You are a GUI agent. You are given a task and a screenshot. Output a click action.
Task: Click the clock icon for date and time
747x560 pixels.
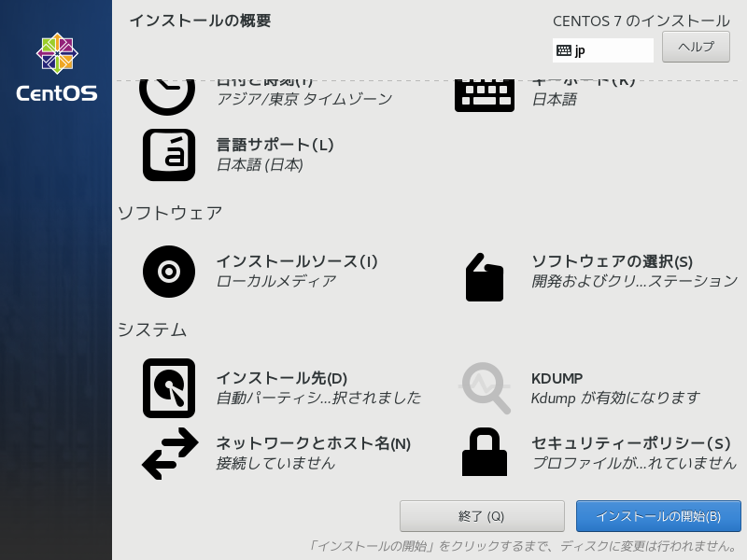click(x=167, y=97)
